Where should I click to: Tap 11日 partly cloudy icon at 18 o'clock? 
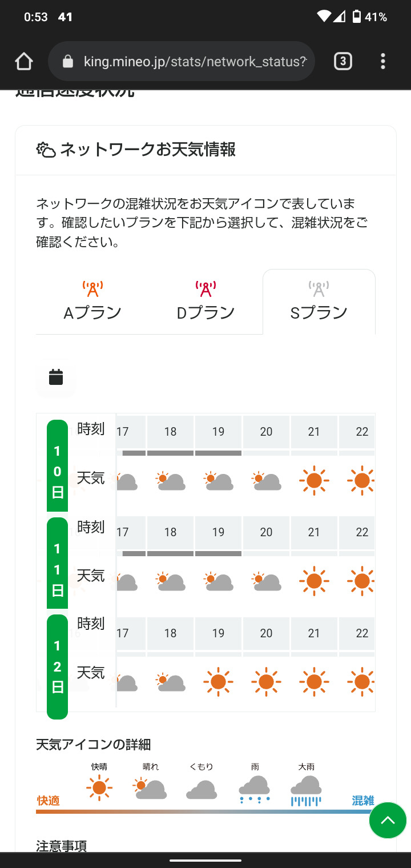(170, 581)
